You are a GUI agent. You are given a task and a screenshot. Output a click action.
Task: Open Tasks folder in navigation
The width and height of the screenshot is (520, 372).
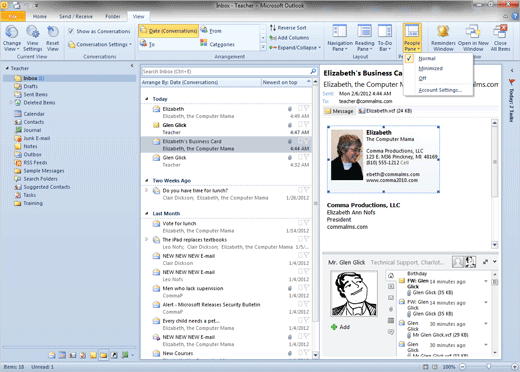pyautogui.click(x=25, y=195)
